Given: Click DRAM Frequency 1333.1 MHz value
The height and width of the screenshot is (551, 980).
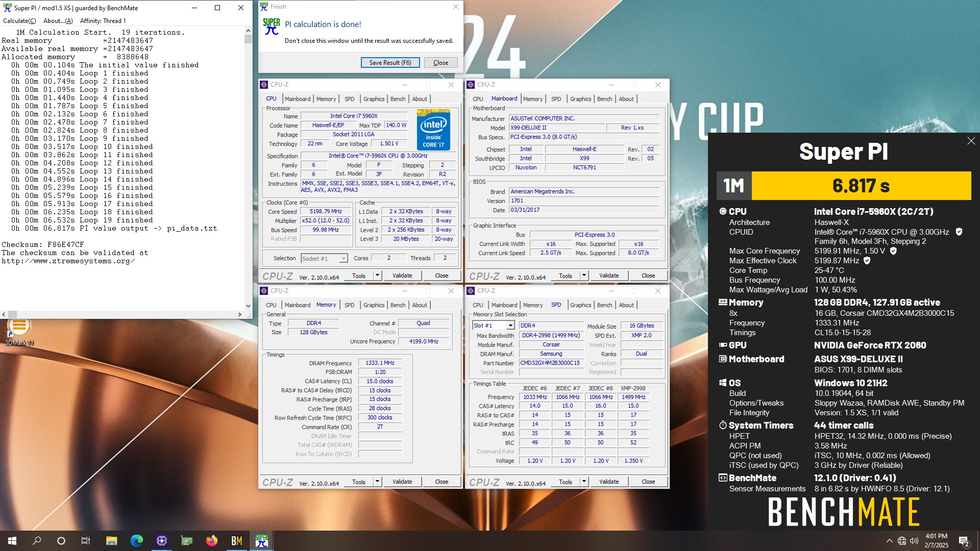Looking at the screenshot, I should pos(380,363).
